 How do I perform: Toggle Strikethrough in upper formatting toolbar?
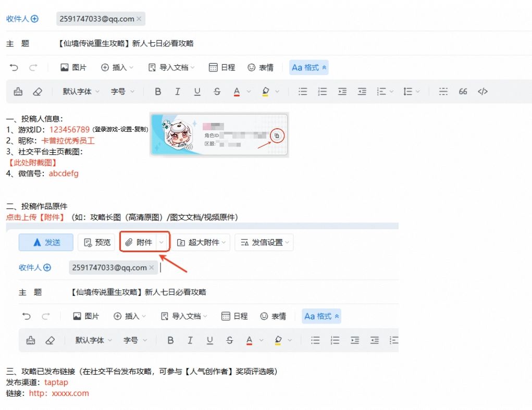(217, 92)
